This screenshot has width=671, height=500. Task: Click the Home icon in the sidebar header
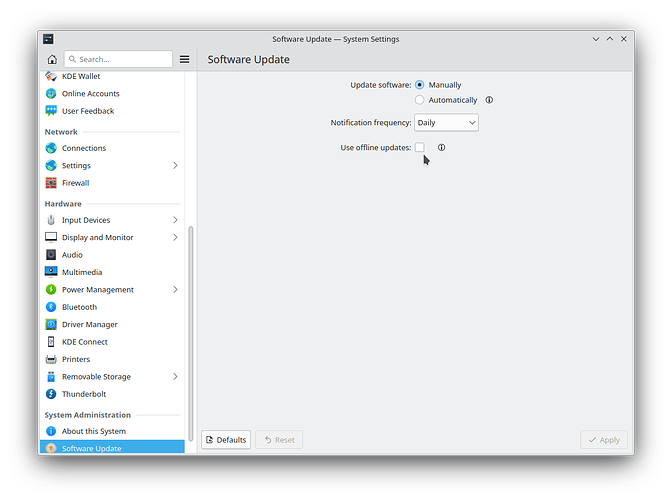pos(52,59)
